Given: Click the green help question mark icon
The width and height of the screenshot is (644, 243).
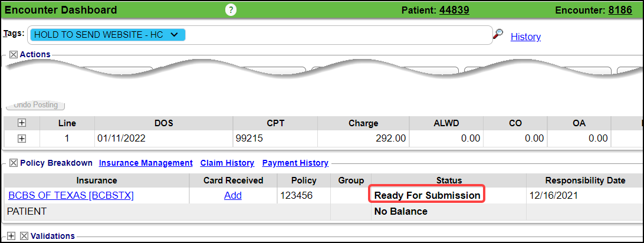Looking at the screenshot, I should coord(231,10).
